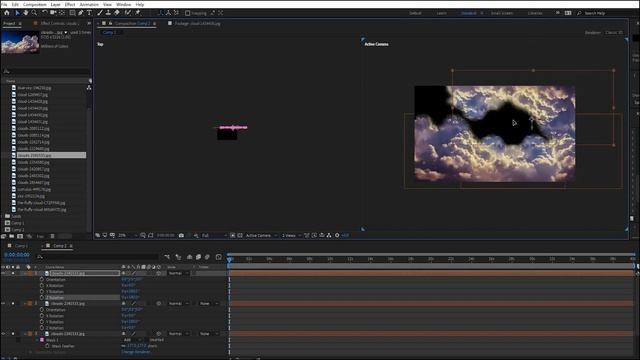Collapse the Mask 1 property group

37,340
